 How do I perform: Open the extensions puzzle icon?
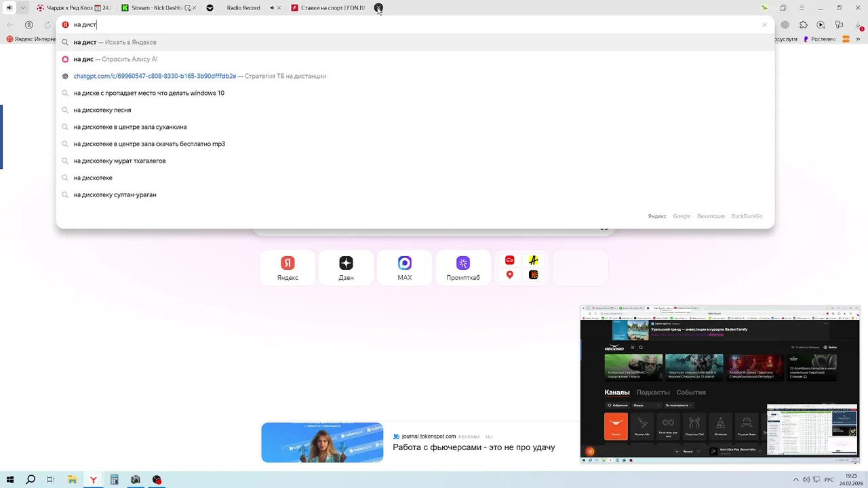click(x=803, y=24)
